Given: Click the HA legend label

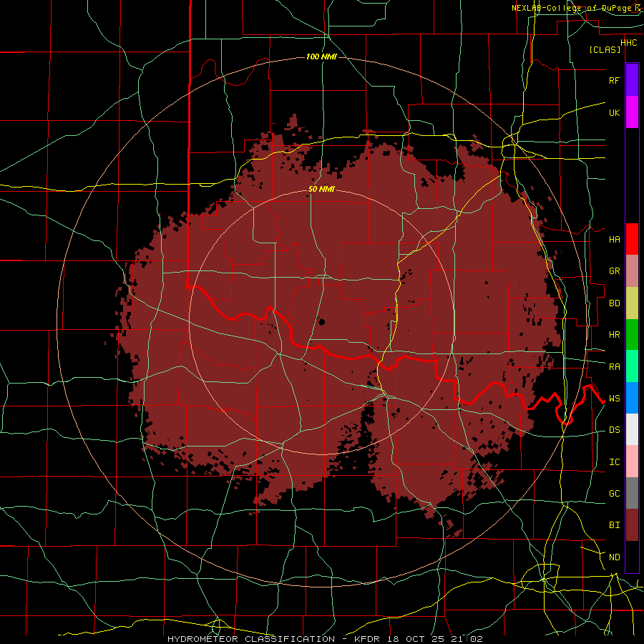Looking at the screenshot, I should pyautogui.click(x=614, y=239).
